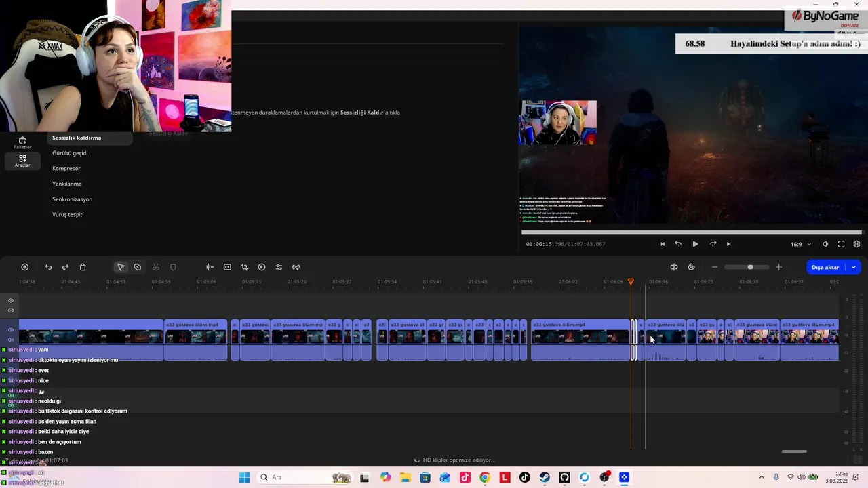Zoom out the timeline with minus

pos(714,267)
